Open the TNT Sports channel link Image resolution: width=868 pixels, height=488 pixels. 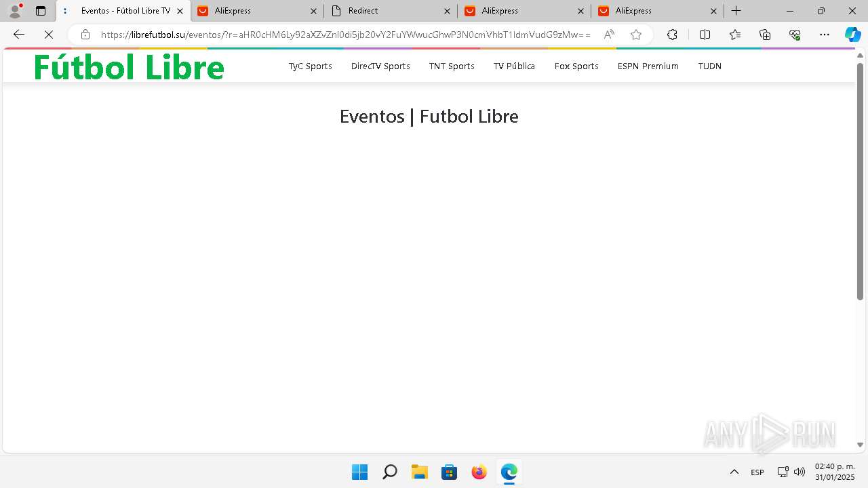452,66
